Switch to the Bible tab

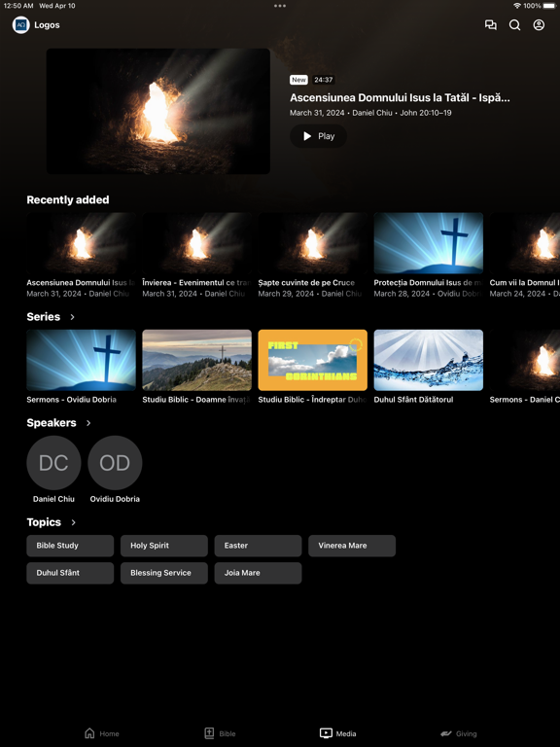(x=220, y=733)
